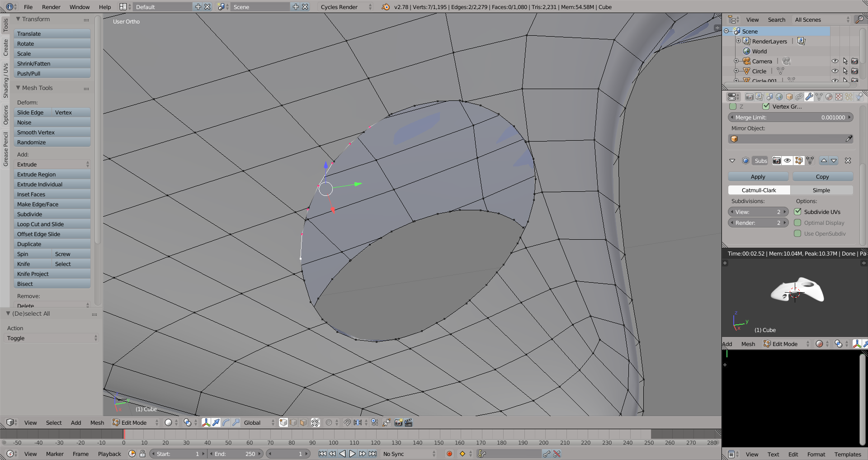
Task: Click the Loop Cut and Slide button
Action: 52,224
